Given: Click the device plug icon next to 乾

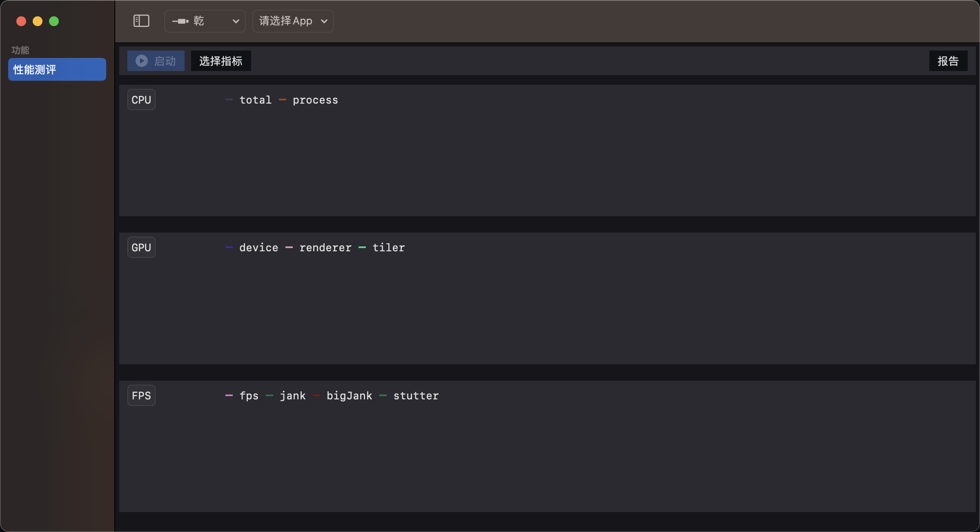Looking at the screenshot, I should (181, 21).
